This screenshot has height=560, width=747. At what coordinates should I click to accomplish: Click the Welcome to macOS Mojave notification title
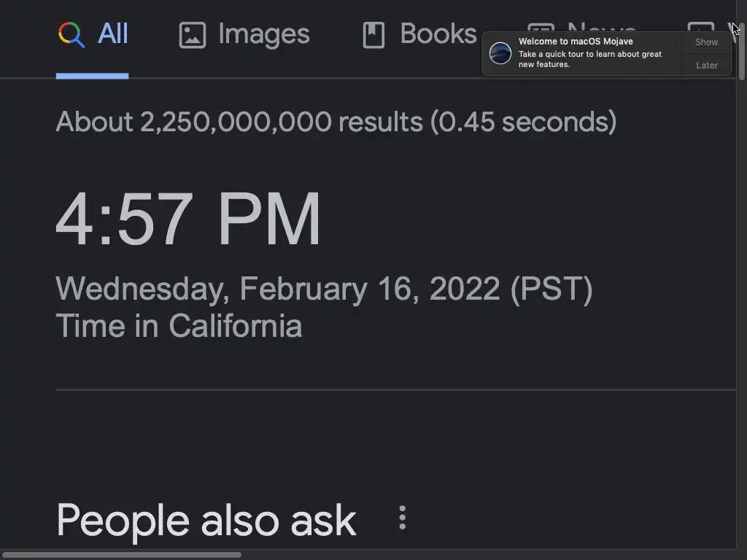tap(576, 42)
